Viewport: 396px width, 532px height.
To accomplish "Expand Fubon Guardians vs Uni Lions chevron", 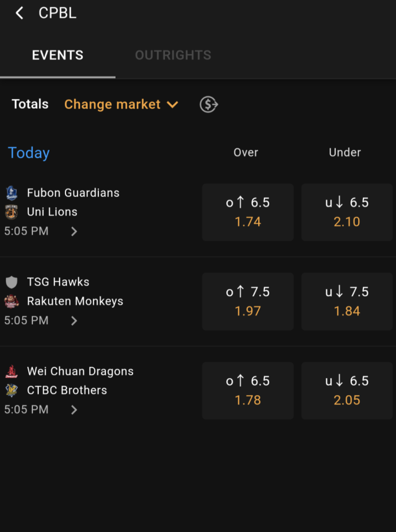I will pyautogui.click(x=73, y=231).
